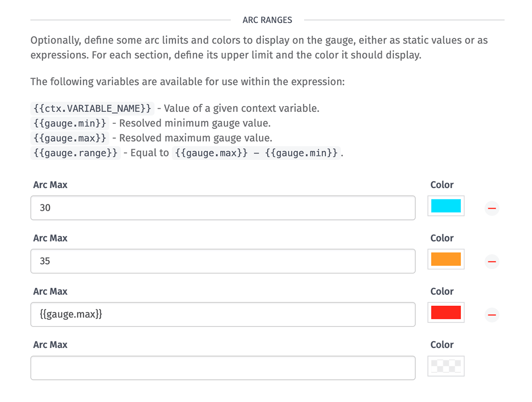Viewport: 532px width, 402px height.
Task: Click the {{ctx.VARIABLE_NAME}} code snippet
Action: [92, 108]
